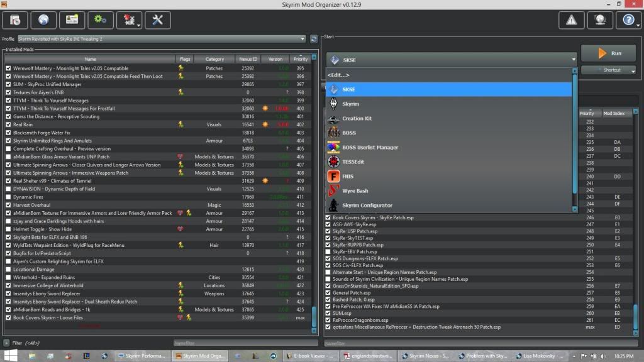The width and height of the screenshot is (644, 362).
Task: Sort mods by the Version column header
Action: 275,59
